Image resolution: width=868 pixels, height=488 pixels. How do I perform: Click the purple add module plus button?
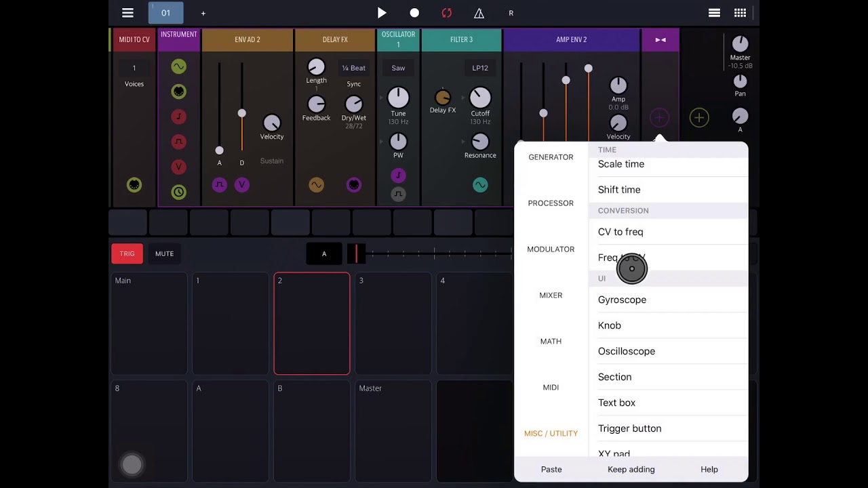tap(659, 118)
